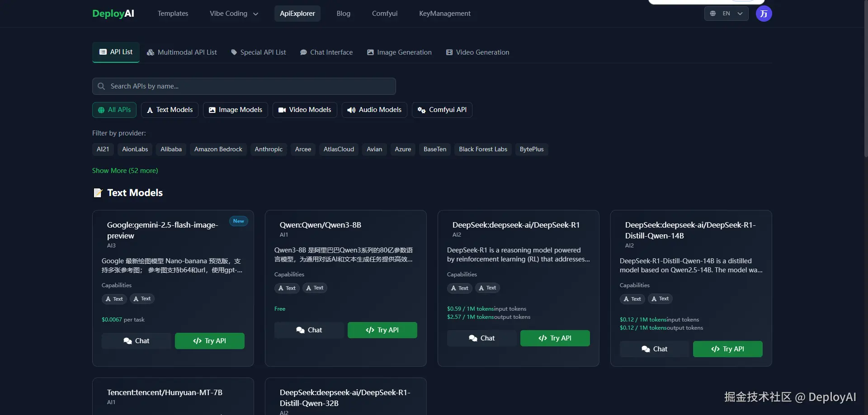This screenshot has height=415, width=868.
Task: Click Try API on Qwen3-8B card
Action: point(382,330)
